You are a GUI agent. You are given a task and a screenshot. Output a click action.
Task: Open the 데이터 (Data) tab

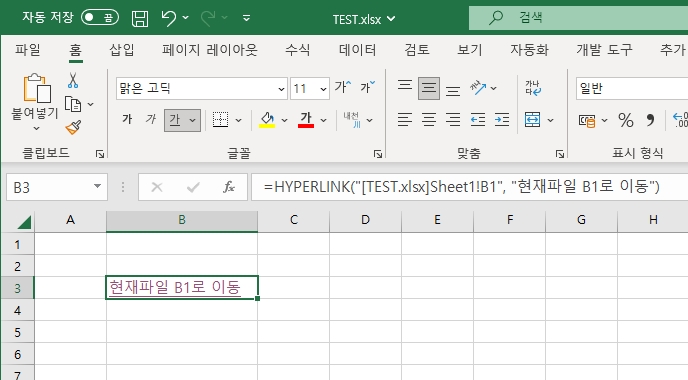coord(357,50)
